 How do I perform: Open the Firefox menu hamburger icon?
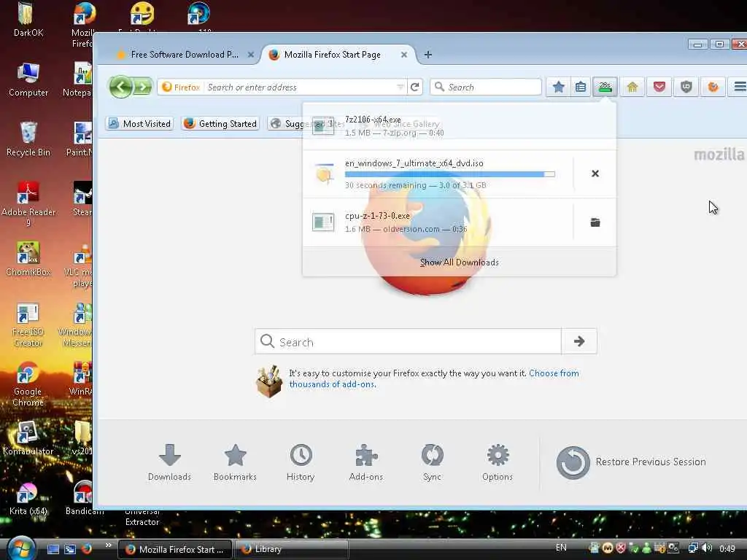[740, 87]
